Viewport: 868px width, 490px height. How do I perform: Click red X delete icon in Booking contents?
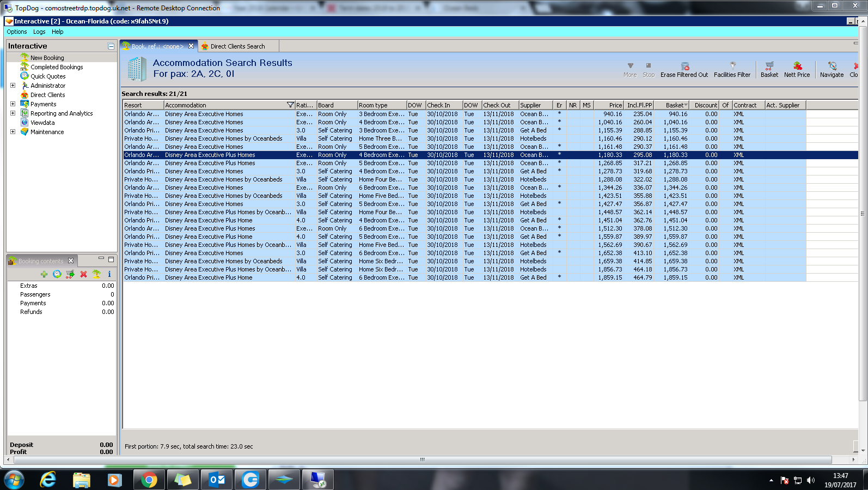click(x=83, y=274)
